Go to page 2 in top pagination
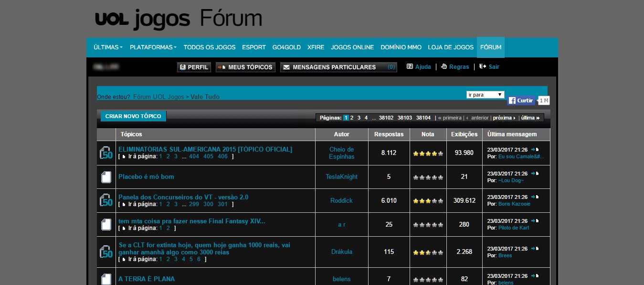The width and height of the screenshot is (644, 285). pos(352,118)
